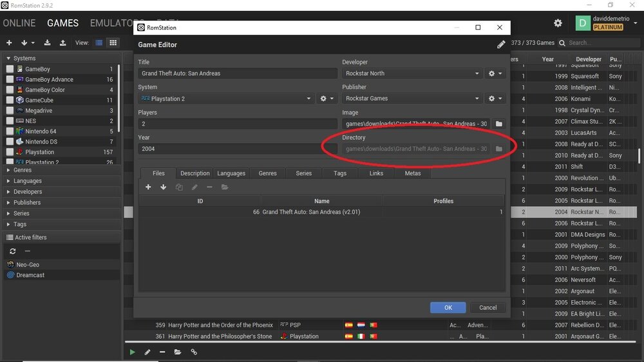This screenshot has height=362, width=644.
Task: Enable the GameCube system checkbox
Action: click(x=10, y=100)
